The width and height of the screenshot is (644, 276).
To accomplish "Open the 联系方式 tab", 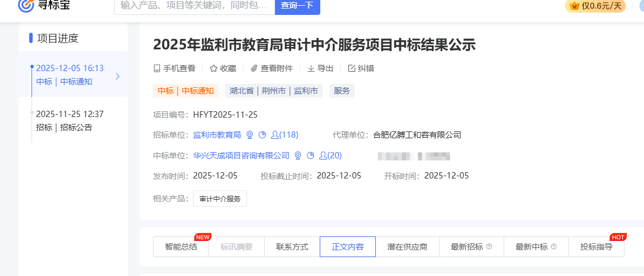I will [x=292, y=247].
